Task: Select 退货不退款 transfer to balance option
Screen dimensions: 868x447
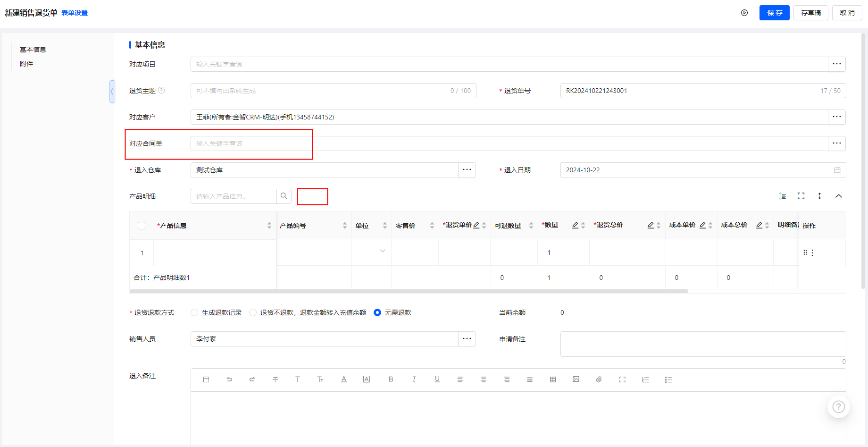Action: [x=253, y=312]
